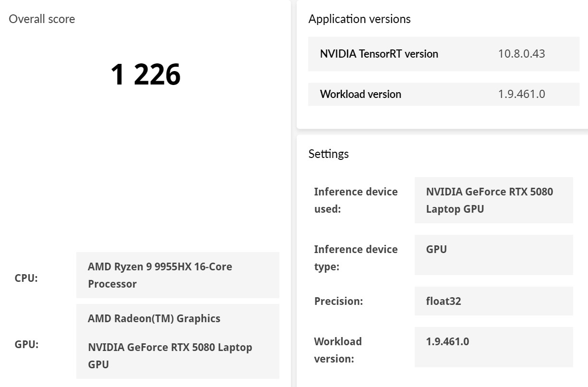This screenshot has width=588, height=387.
Task: Click the Settings heading
Action: point(328,154)
